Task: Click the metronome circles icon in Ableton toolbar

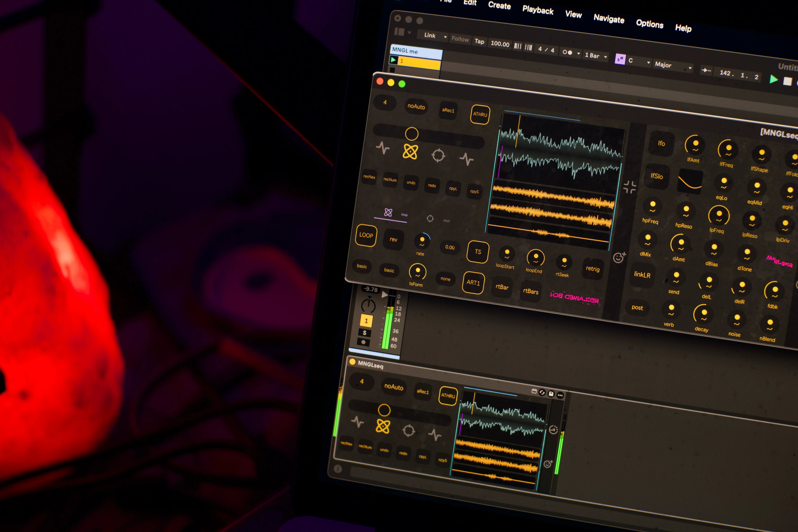Action: [567, 52]
